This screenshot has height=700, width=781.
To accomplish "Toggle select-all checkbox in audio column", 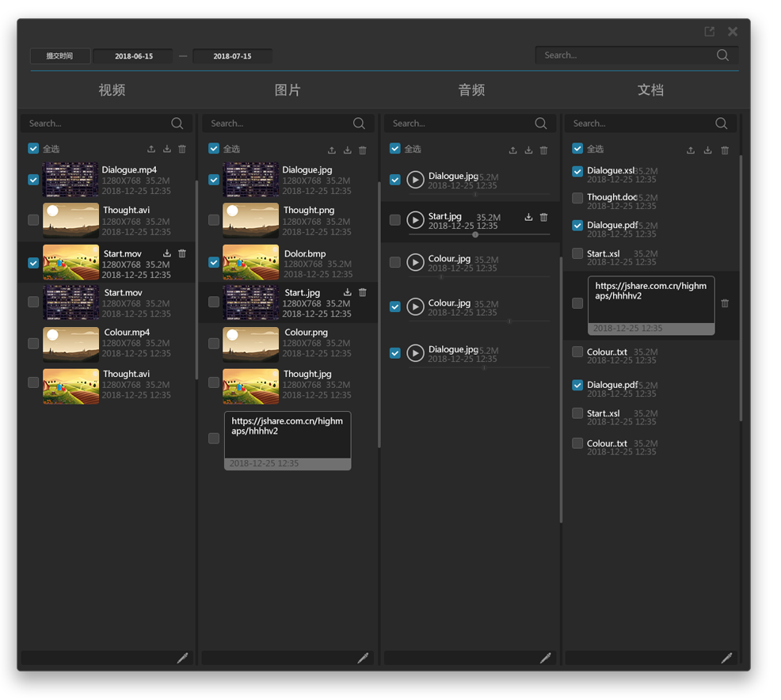I will (x=395, y=148).
